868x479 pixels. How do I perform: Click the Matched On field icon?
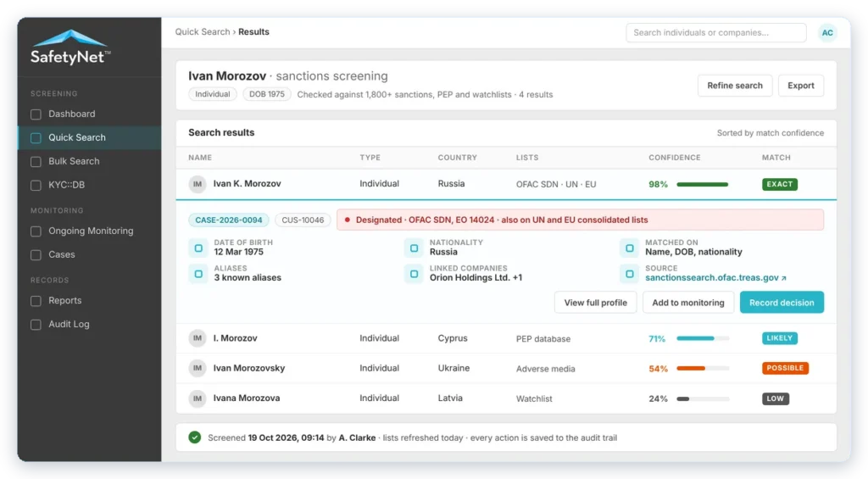pyautogui.click(x=630, y=248)
